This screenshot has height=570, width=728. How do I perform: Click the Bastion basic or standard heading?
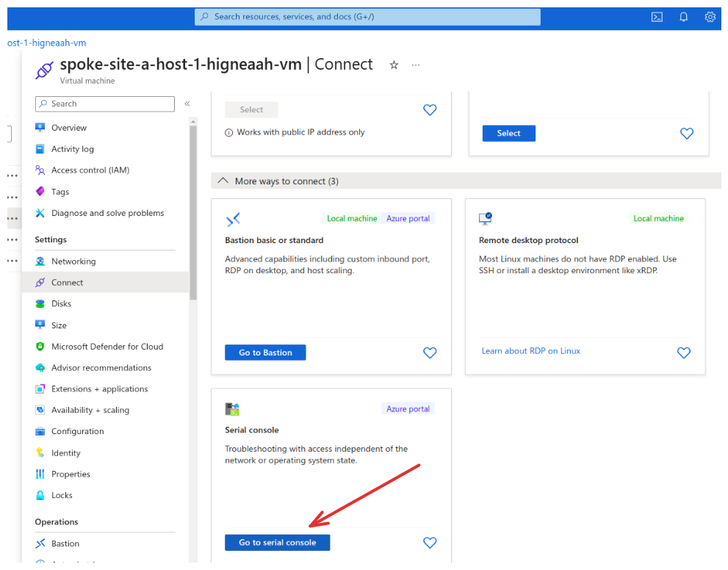coord(274,240)
